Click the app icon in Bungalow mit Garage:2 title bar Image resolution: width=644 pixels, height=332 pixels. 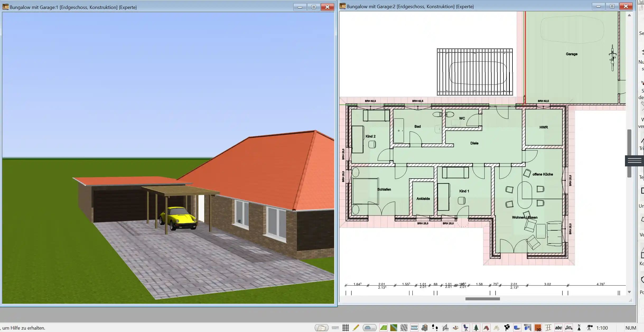343,6
